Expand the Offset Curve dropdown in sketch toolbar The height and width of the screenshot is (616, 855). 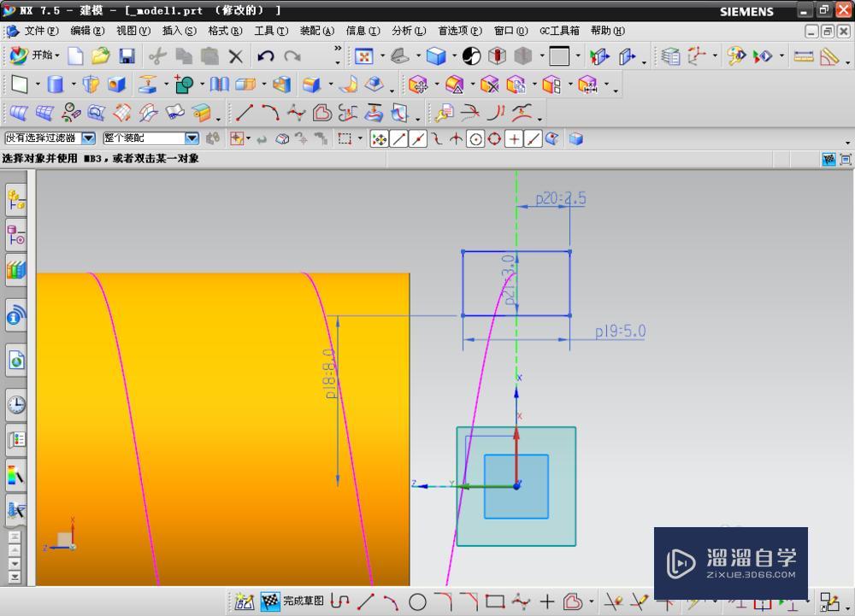pyautogui.click(x=591, y=601)
